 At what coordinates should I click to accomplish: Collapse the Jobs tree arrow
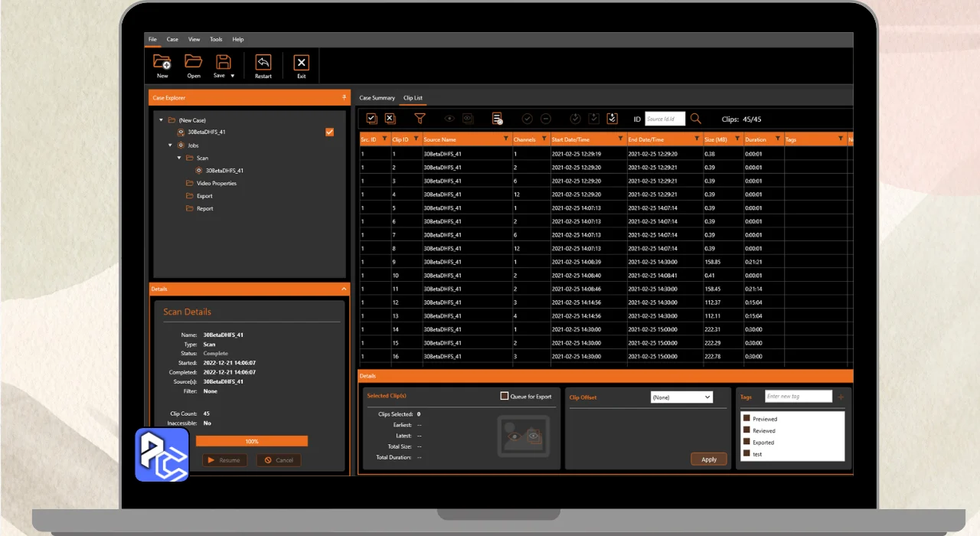(x=170, y=145)
